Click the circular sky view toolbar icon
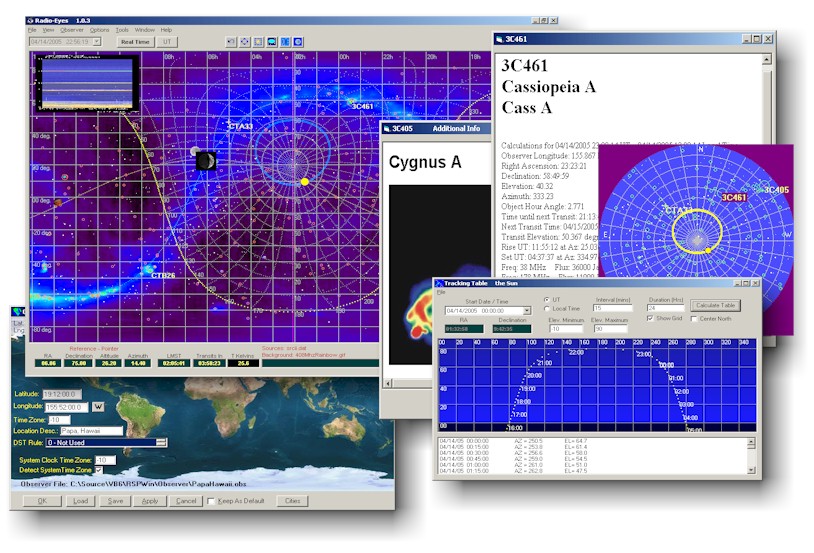This screenshot has height=553, width=814. tap(299, 42)
